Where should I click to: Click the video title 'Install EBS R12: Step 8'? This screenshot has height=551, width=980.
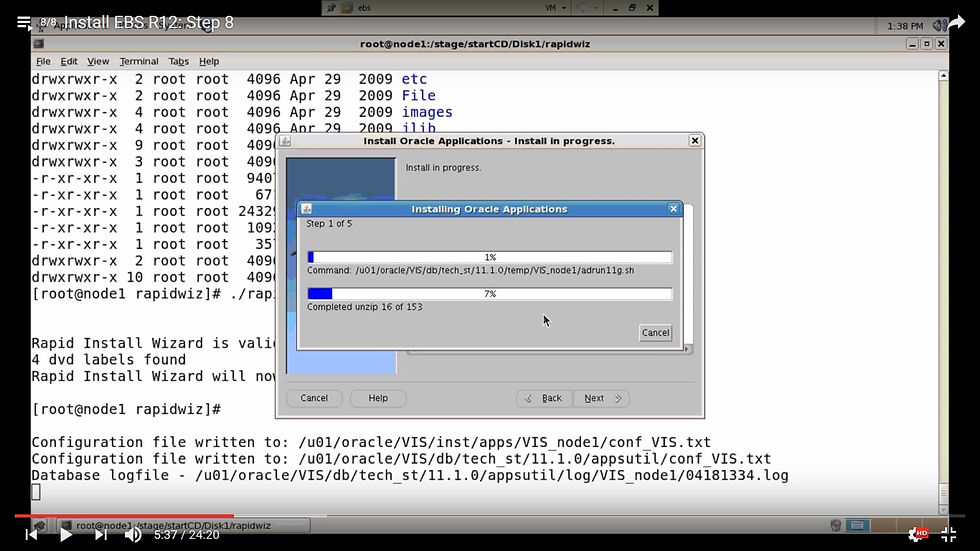[x=149, y=22]
